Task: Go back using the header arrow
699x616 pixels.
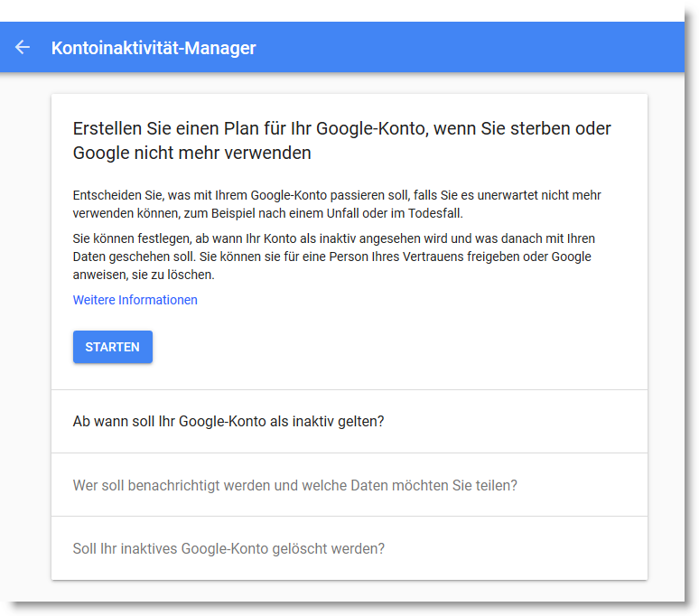Action: pyautogui.click(x=23, y=47)
